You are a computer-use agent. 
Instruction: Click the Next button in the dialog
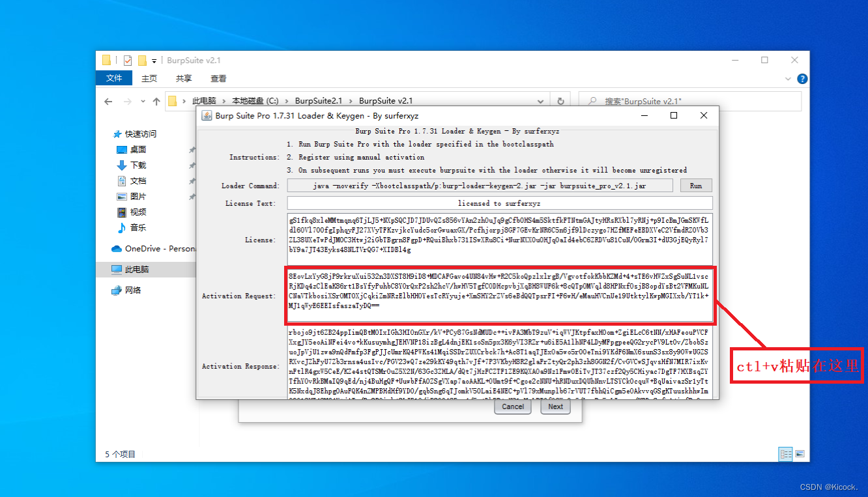pos(555,406)
